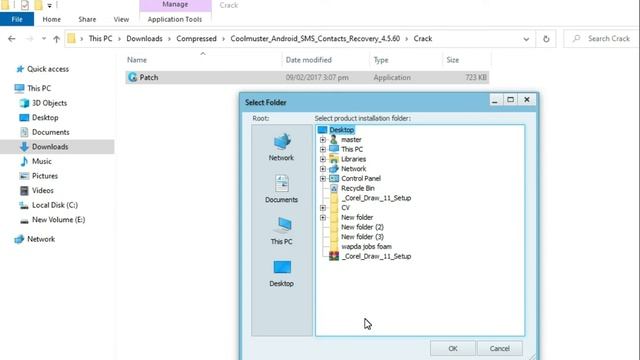Viewport: 640px width, 360px height.
Task: Select the 3D Objects icon in sidebar
Action: tap(24, 103)
